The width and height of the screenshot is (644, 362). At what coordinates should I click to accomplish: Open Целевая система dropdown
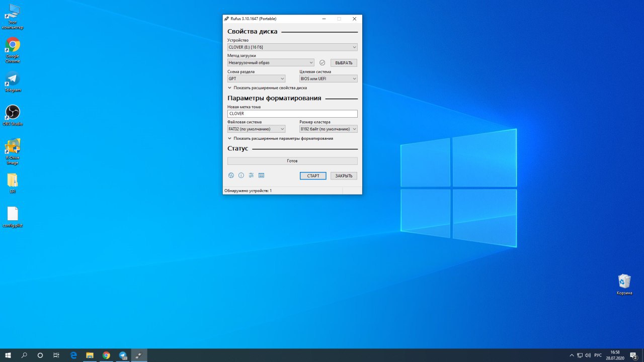click(329, 78)
